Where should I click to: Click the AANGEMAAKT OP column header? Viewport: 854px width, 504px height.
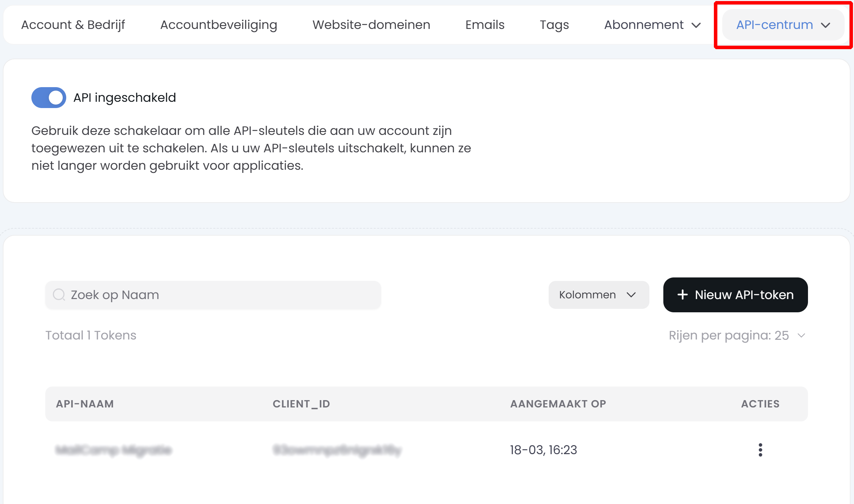(558, 404)
